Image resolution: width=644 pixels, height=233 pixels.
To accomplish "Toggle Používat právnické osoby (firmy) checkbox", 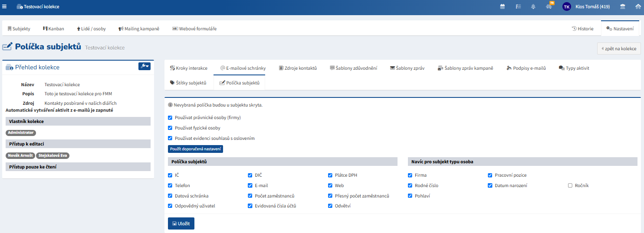I will [170, 117].
